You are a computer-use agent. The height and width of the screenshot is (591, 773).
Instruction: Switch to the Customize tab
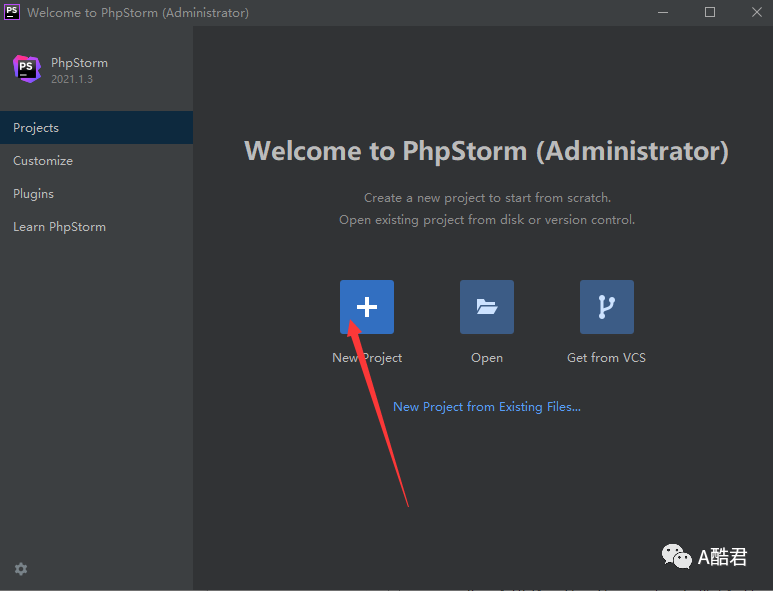pyautogui.click(x=97, y=161)
